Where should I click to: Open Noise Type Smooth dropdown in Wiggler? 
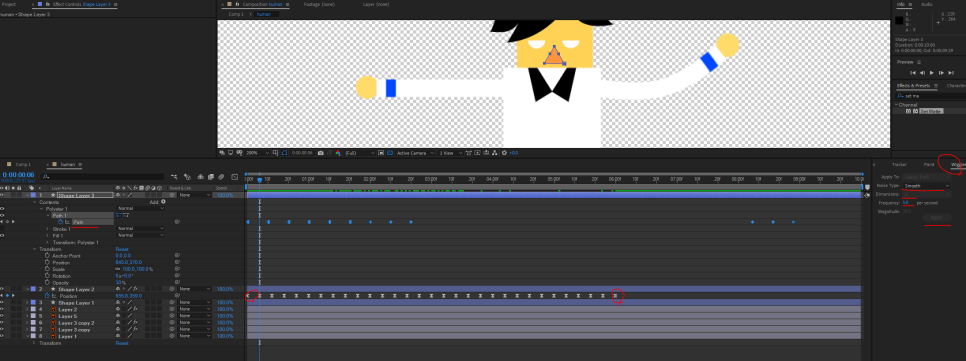point(927,185)
